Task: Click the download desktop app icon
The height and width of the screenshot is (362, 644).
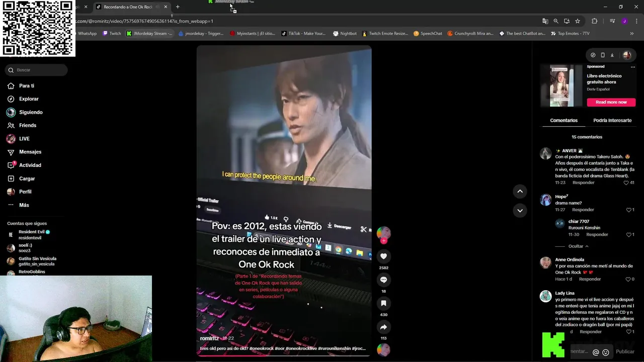Action: pyautogui.click(x=612, y=55)
